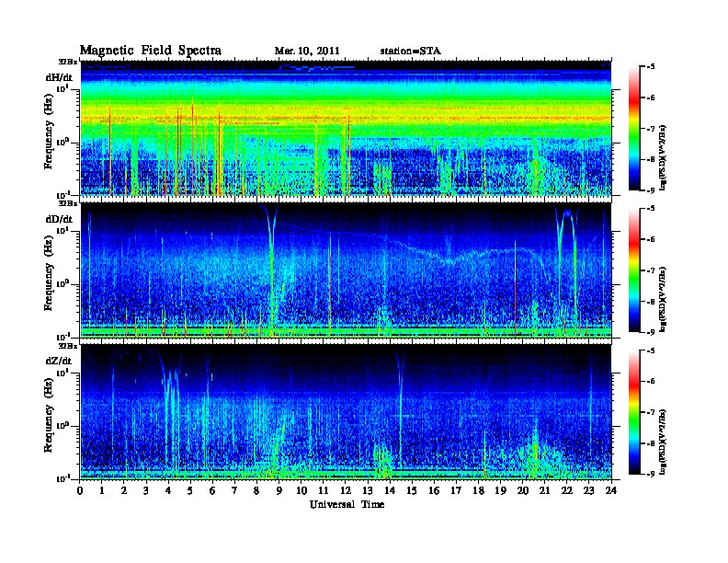This screenshot has height=563, width=728.
Task: Click the log PSD units label beside dZ/dt colorbar
Action: pyautogui.click(x=663, y=442)
